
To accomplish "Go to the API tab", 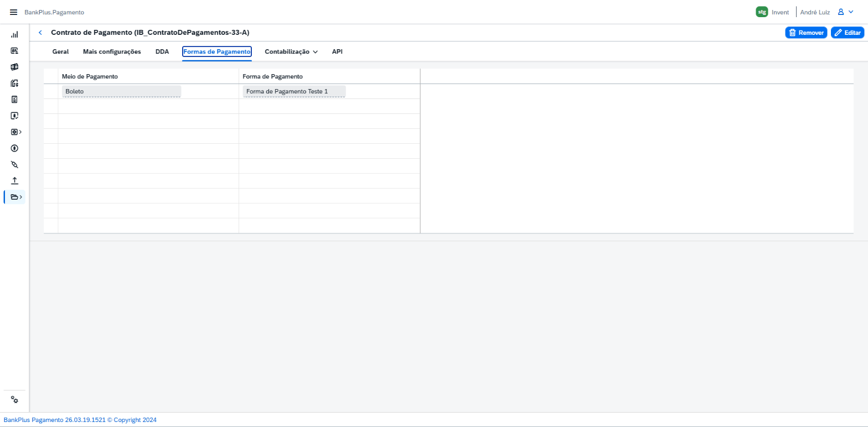I will click(337, 51).
